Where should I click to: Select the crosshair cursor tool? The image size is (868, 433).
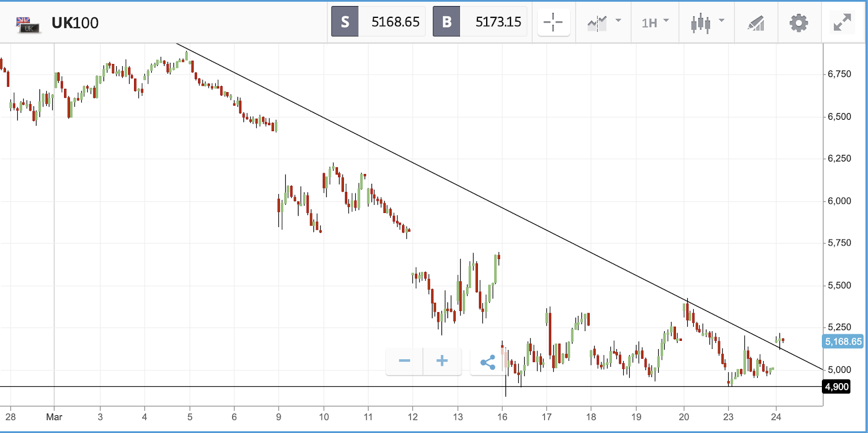point(553,23)
